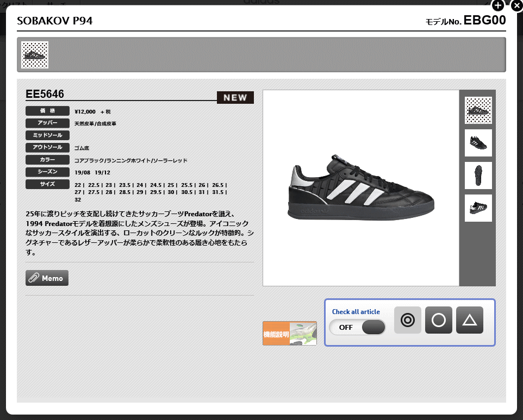
Task: Mark article with the single circle icon
Action: pyautogui.click(x=439, y=320)
